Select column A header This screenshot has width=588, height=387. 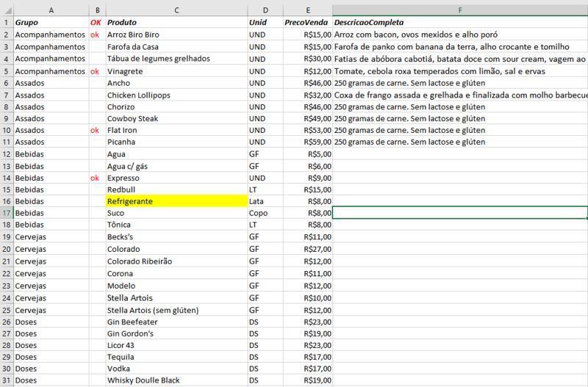click(51, 10)
